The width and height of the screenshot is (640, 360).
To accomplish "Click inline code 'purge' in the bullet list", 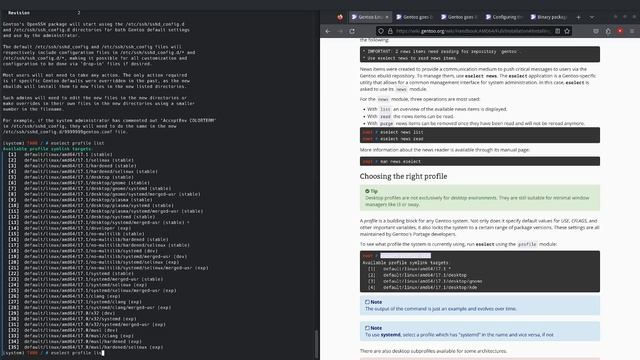I will tap(387, 124).
